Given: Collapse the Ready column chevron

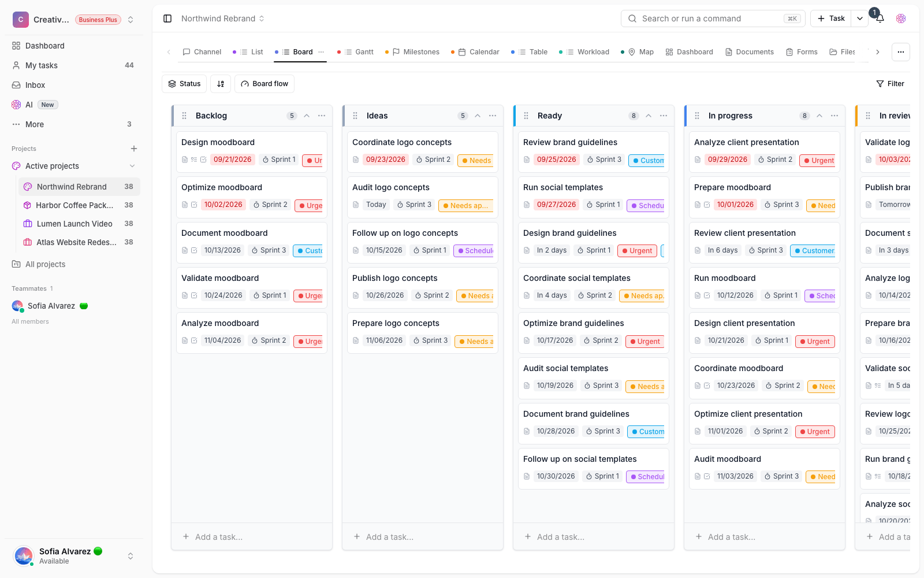Looking at the screenshot, I should click(x=649, y=116).
